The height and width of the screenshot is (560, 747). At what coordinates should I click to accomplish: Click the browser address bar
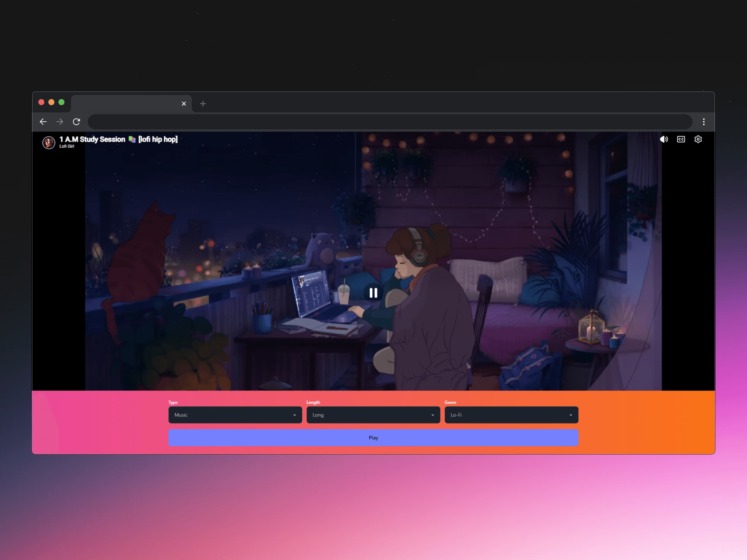click(390, 122)
